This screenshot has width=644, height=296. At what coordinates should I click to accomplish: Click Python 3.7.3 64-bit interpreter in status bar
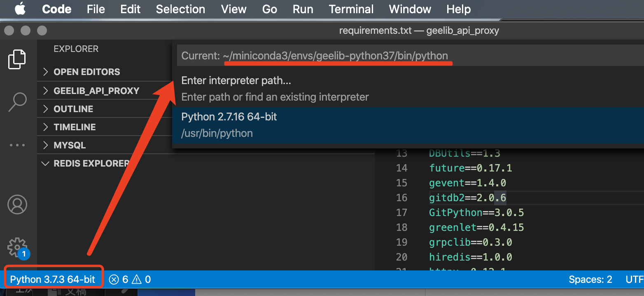53,280
